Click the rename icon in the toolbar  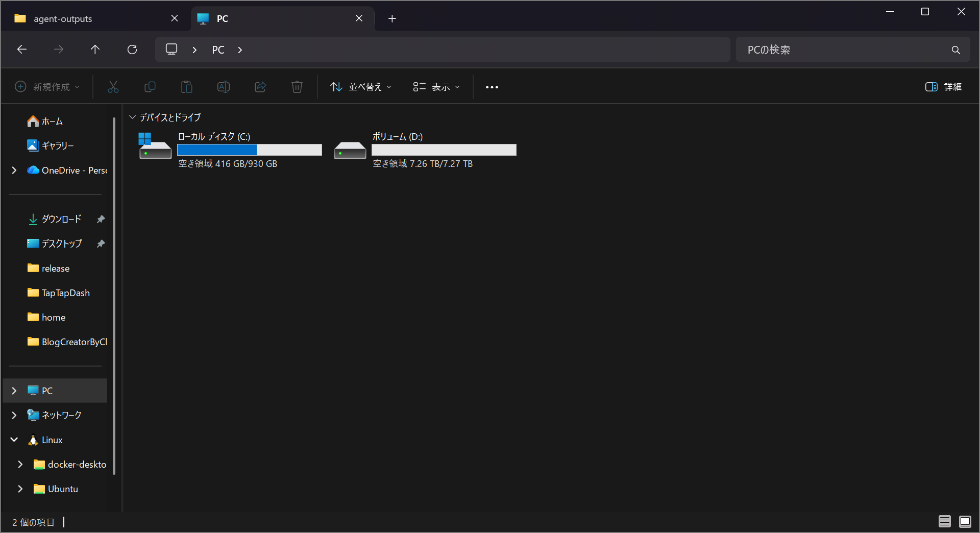[224, 87]
